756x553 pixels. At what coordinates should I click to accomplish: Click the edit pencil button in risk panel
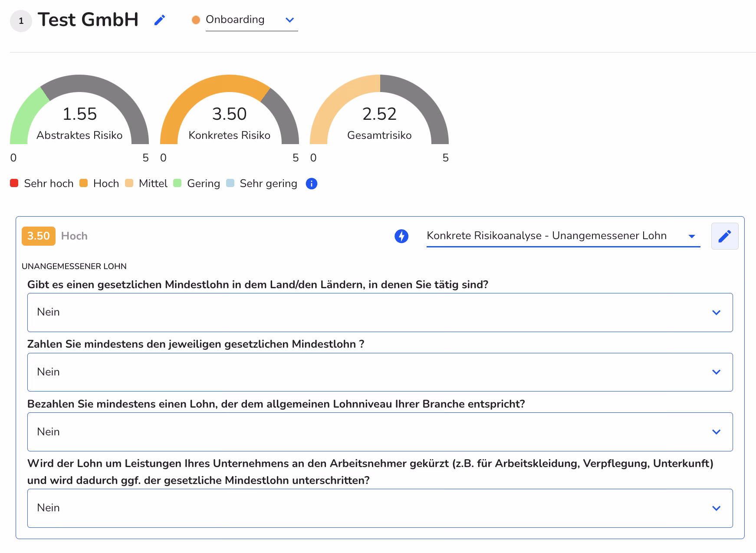(724, 236)
